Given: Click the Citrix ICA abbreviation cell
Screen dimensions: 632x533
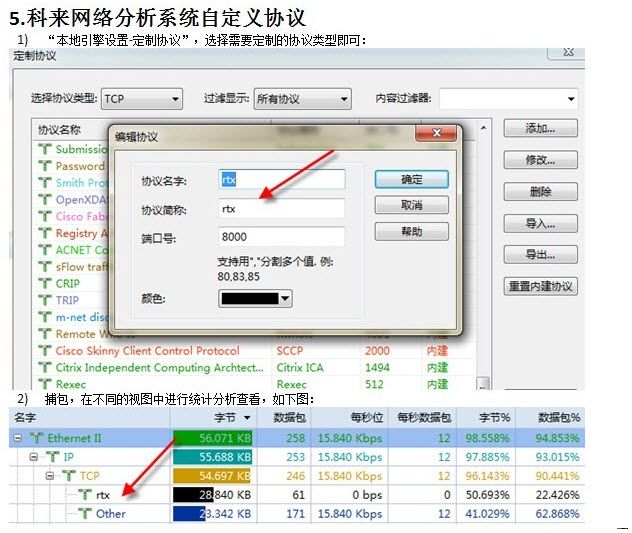Looking at the screenshot, I should click(300, 368).
